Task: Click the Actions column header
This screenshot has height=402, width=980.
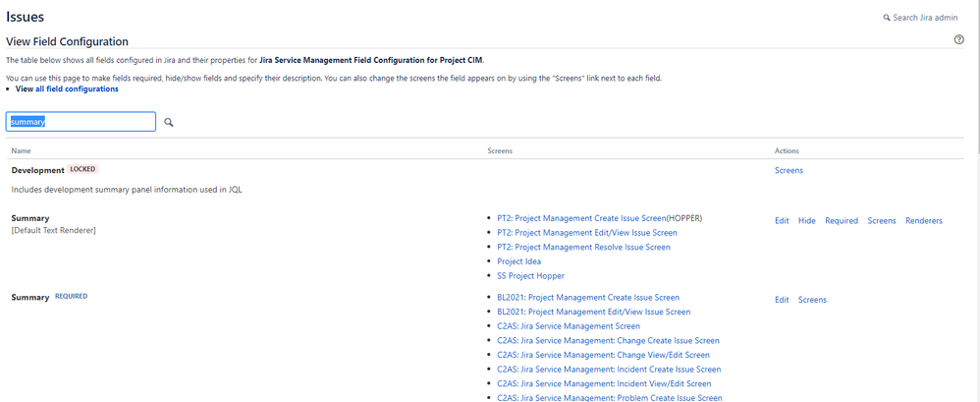Action: click(787, 150)
